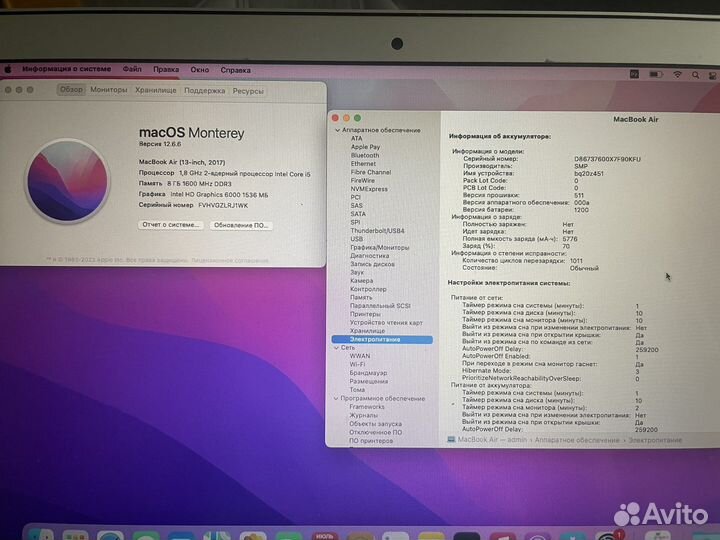
Task: Switch to the Хранилище tab
Action: (x=156, y=90)
